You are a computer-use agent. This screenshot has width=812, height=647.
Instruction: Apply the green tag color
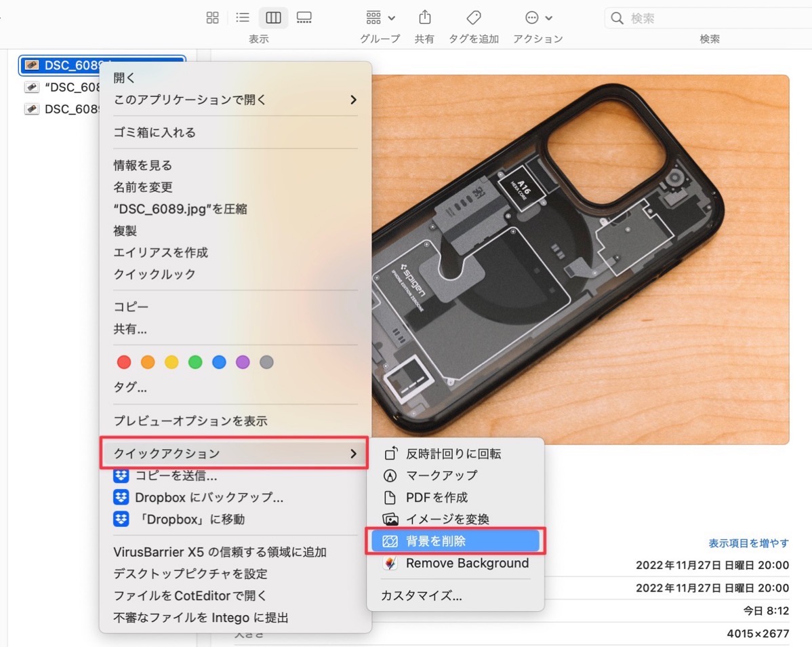click(x=195, y=362)
